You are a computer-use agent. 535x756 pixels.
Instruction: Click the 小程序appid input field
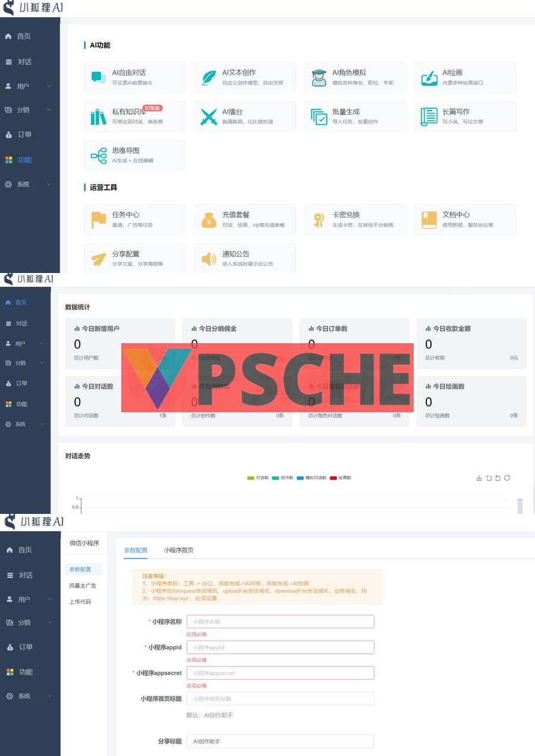[x=280, y=647]
